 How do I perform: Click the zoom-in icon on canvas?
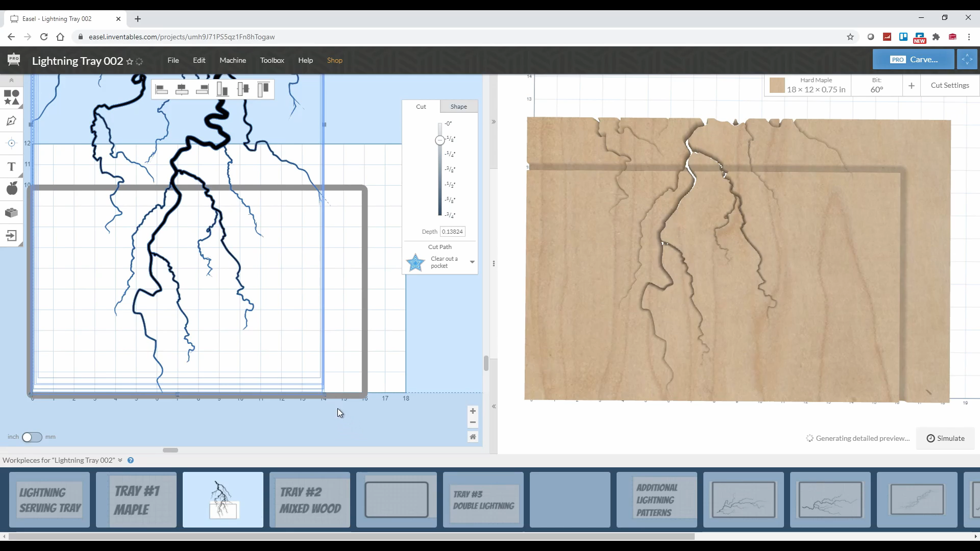pyautogui.click(x=473, y=411)
